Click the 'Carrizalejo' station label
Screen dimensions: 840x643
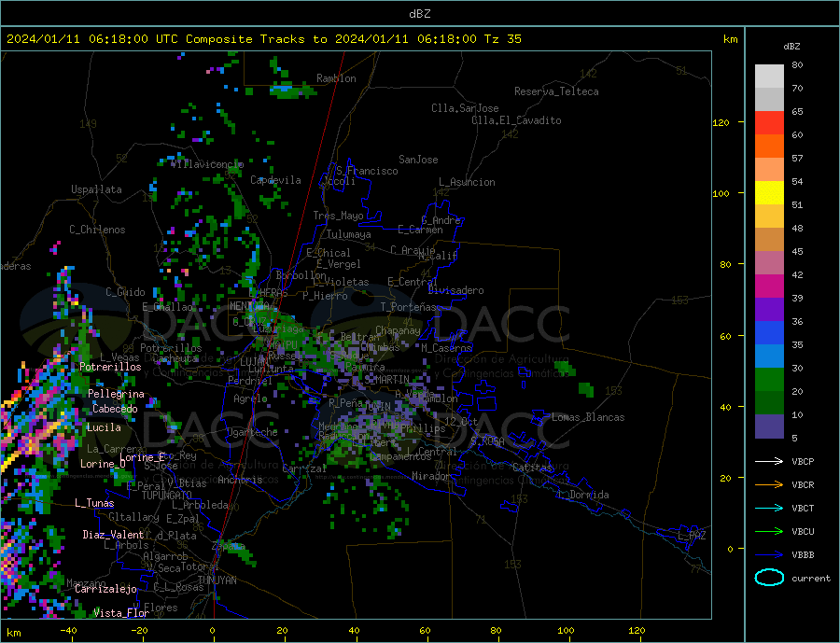(x=105, y=590)
